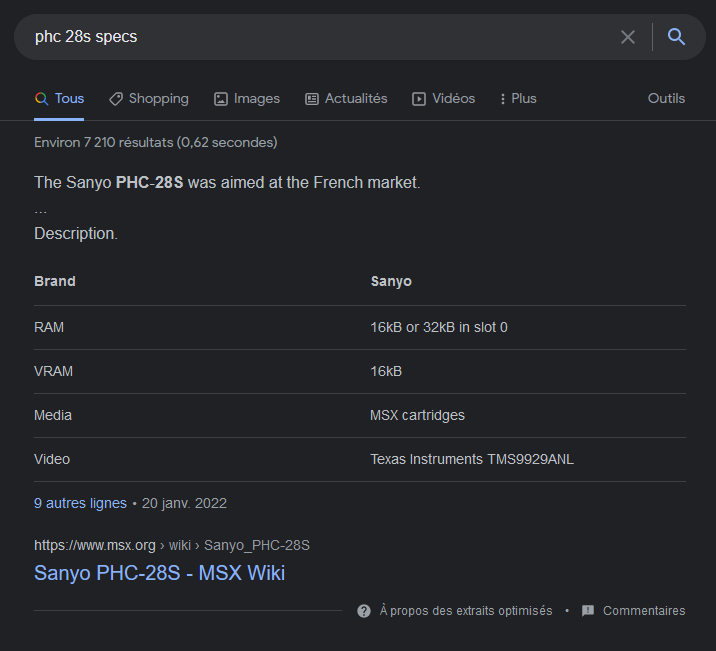This screenshot has height=651, width=716.
Task: Click the 'Sanyo' table header cell
Action: (391, 281)
